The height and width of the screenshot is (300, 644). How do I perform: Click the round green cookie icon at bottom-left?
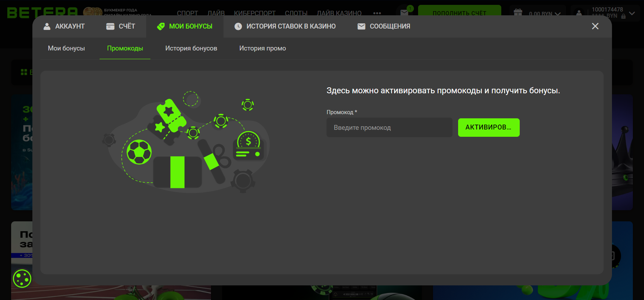(22, 278)
